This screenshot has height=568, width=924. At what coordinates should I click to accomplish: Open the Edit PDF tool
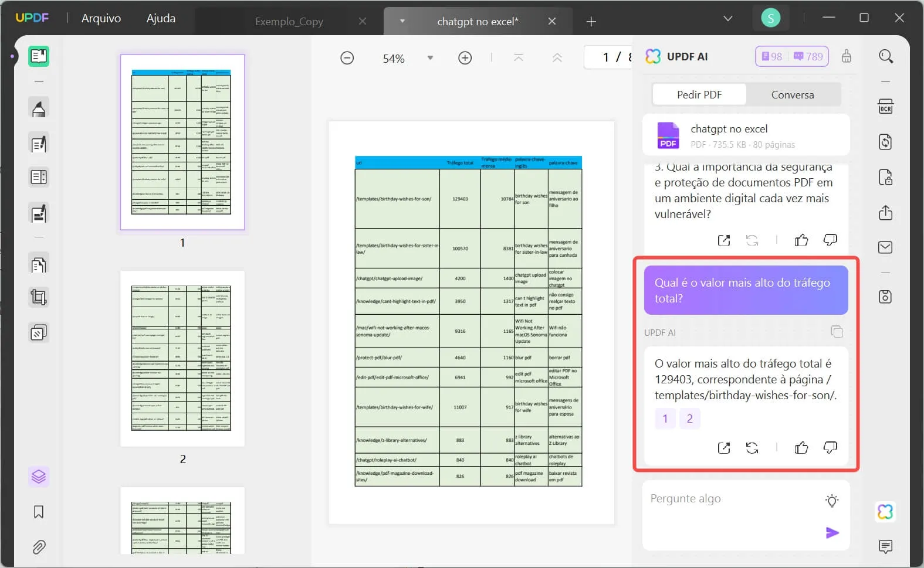click(x=39, y=144)
